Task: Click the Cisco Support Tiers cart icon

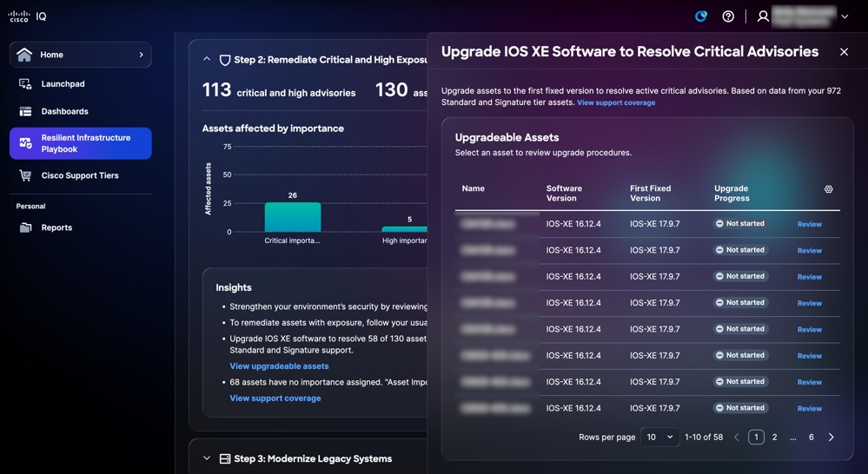Action: [x=25, y=176]
